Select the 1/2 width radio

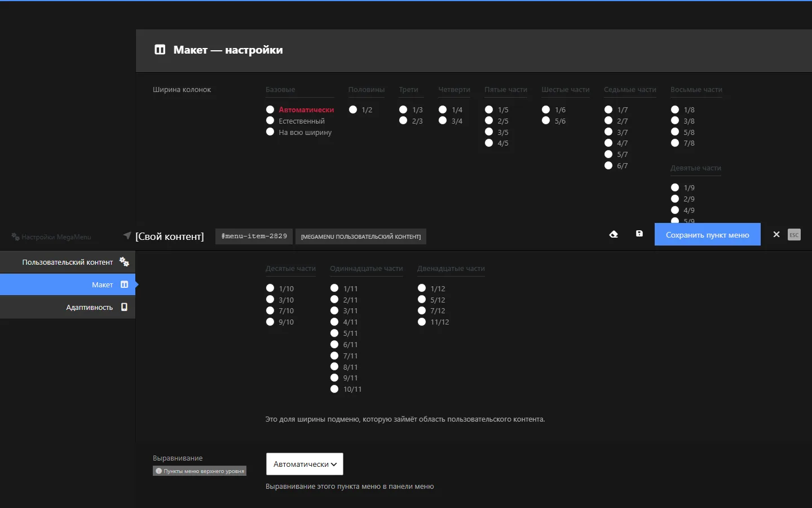click(353, 110)
